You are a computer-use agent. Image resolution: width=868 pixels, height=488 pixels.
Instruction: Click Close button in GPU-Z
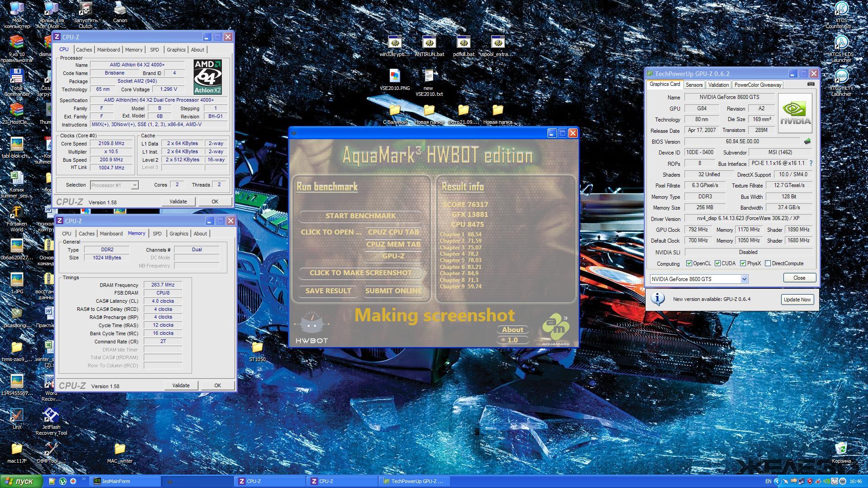(x=799, y=278)
